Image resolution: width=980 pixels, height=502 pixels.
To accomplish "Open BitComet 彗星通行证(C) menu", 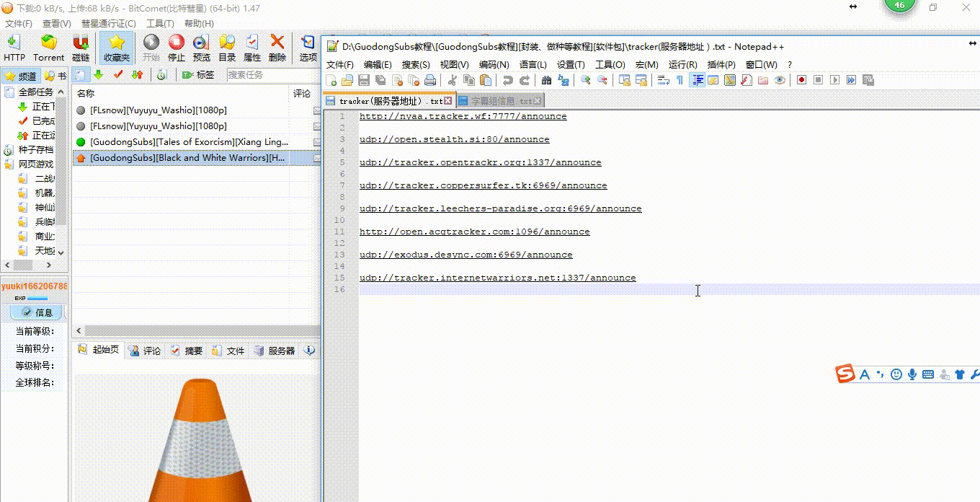I will click(x=108, y=24).
